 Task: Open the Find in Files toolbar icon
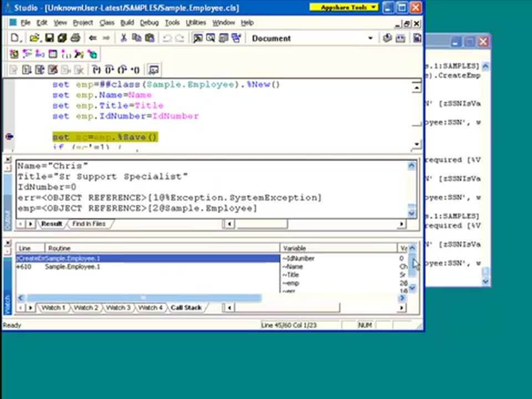(x=211, y=38)
